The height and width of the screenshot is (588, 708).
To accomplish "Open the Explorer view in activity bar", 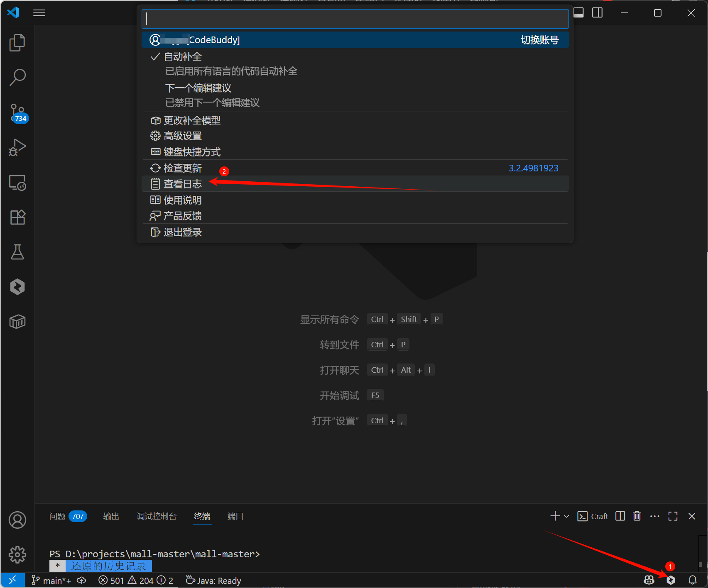I will point(17,43).
